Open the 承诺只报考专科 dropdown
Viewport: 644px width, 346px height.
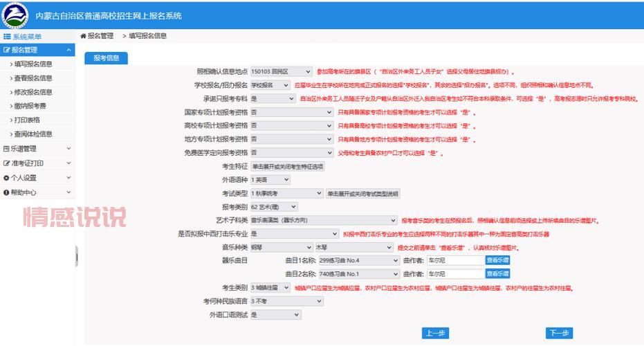point(273,99)
